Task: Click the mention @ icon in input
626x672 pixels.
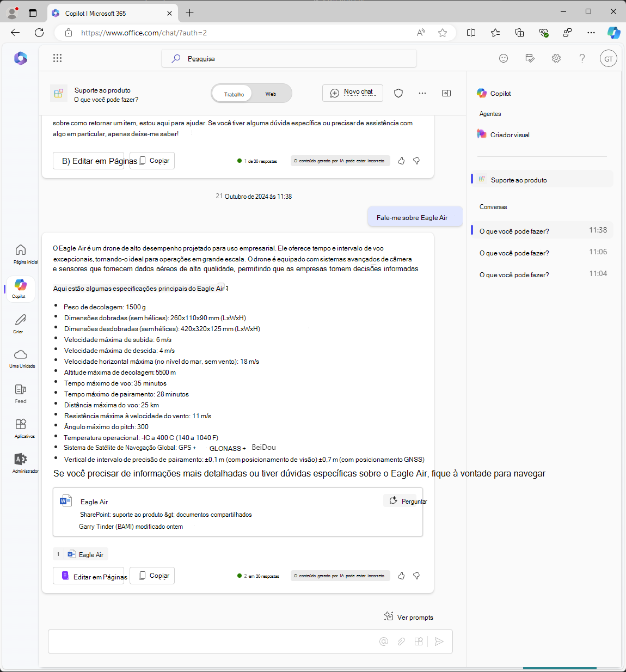Action: click(384, 642)
